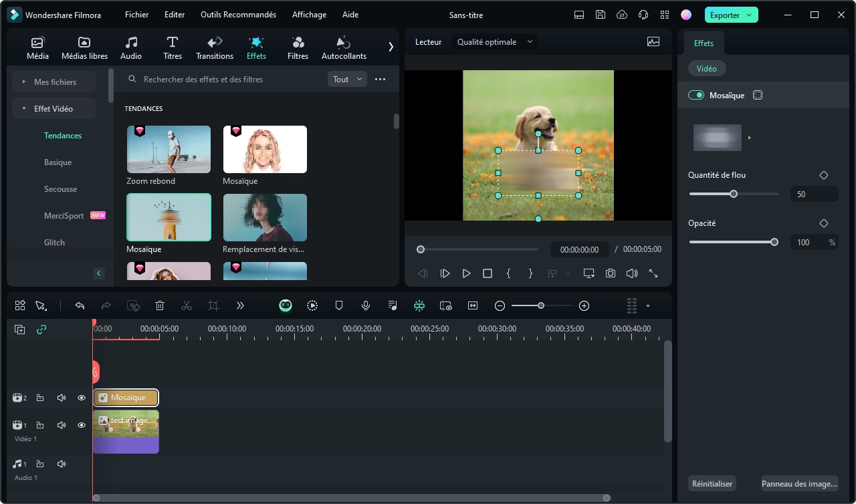Open the Fichier menu
This screenshot has width=856, height=504.
point(137,15)
